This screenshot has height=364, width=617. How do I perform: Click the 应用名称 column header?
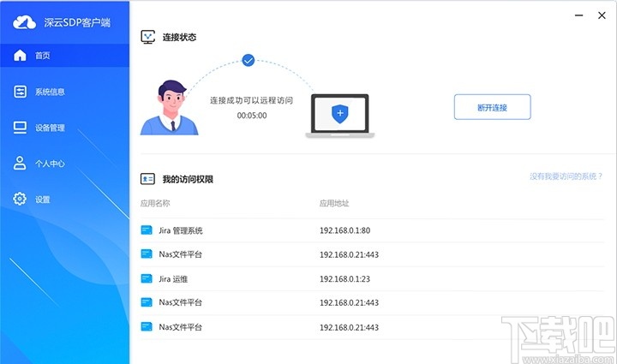(155, 203)
